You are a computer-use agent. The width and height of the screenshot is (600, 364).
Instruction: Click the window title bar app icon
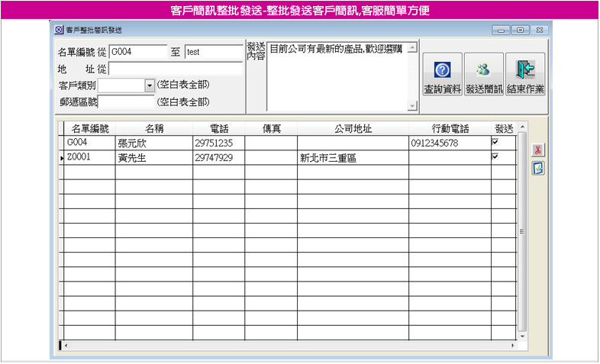(59, 31)
